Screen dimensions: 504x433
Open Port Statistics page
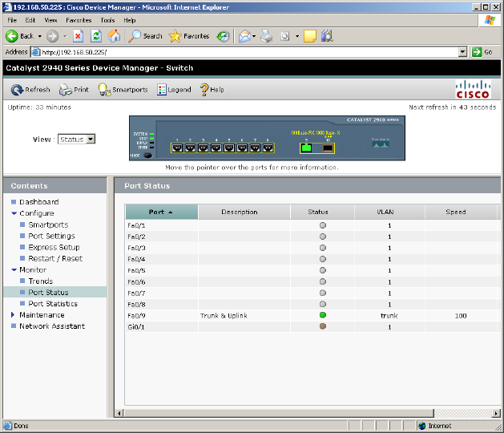coord(53,303)
